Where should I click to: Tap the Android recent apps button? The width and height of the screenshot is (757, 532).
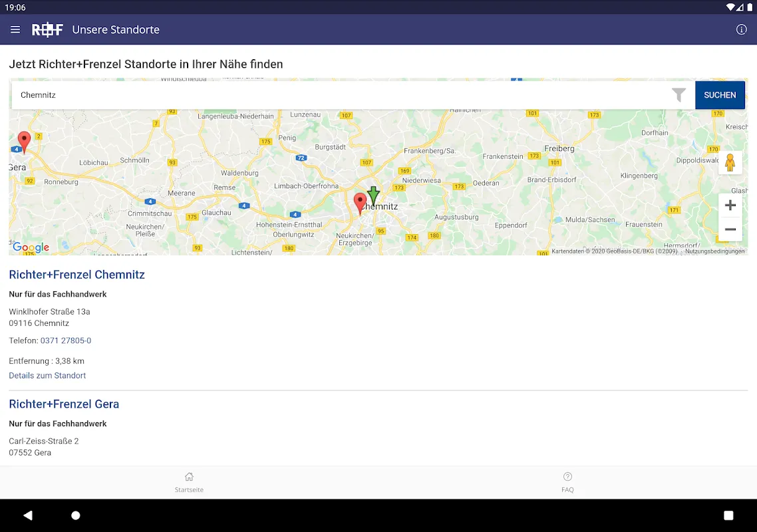click(728, 515)
